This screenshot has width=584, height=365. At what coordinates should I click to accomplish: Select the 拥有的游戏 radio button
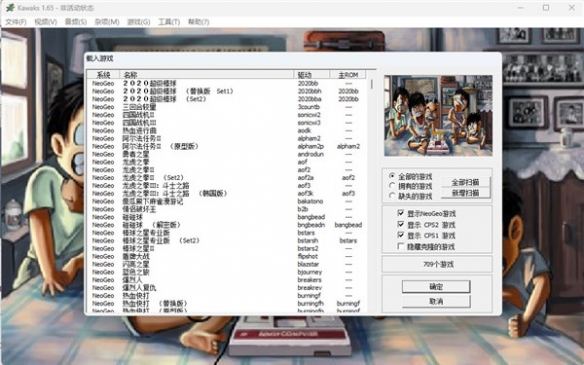click(392, 185)
